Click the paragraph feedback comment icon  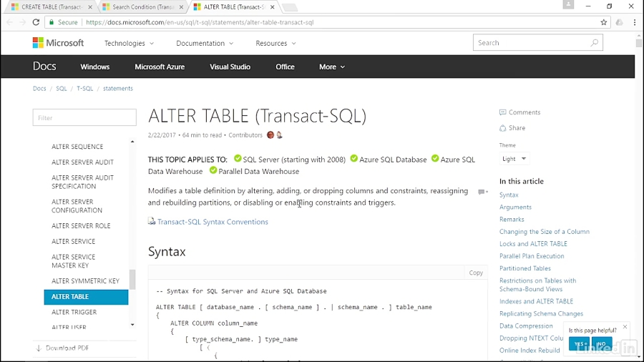[x=482, y=192]
